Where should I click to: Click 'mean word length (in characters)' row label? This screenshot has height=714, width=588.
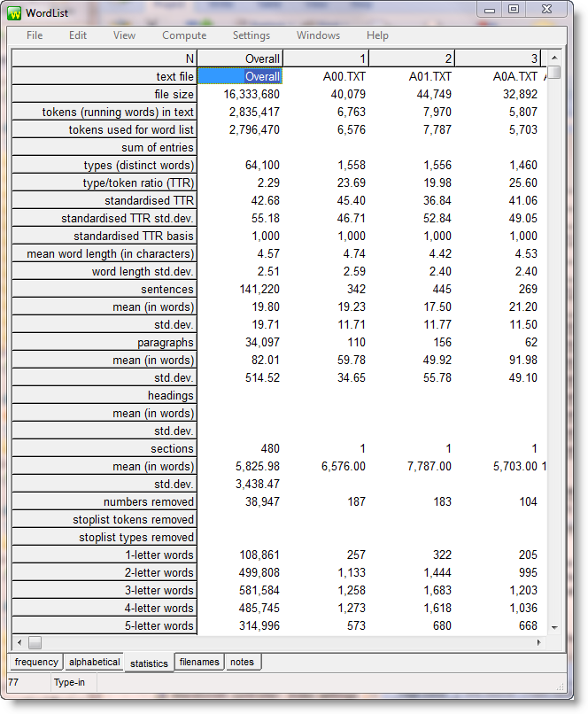click(x=104, y=254)
